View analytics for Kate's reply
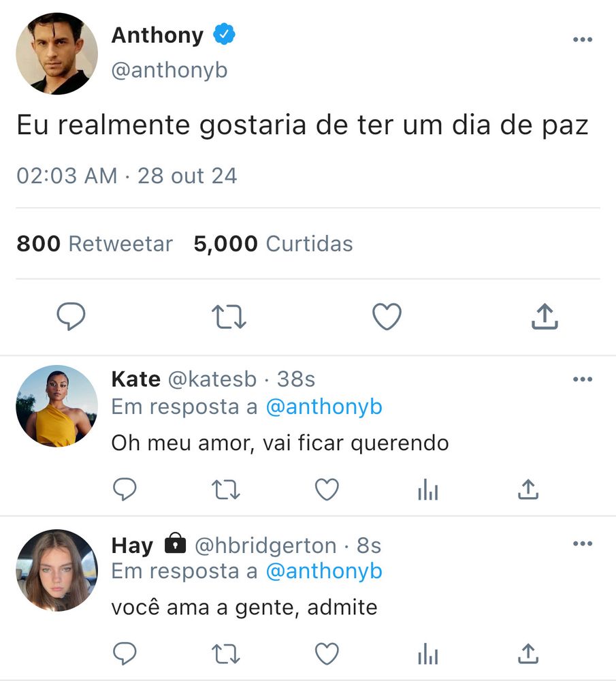 (428, 490)
